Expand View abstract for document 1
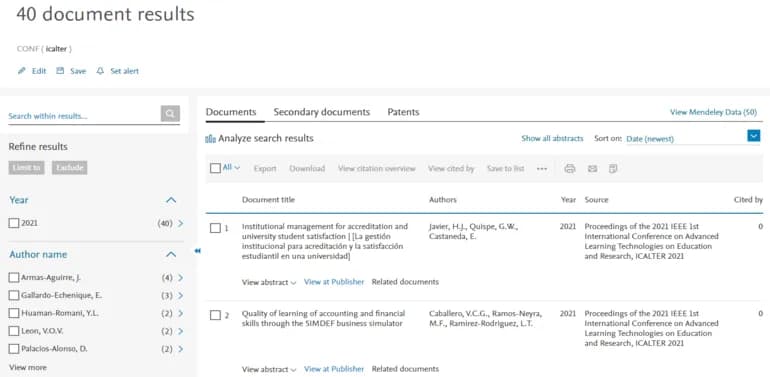The height and width of the screenshot is (377, 770). click(269, 282)
